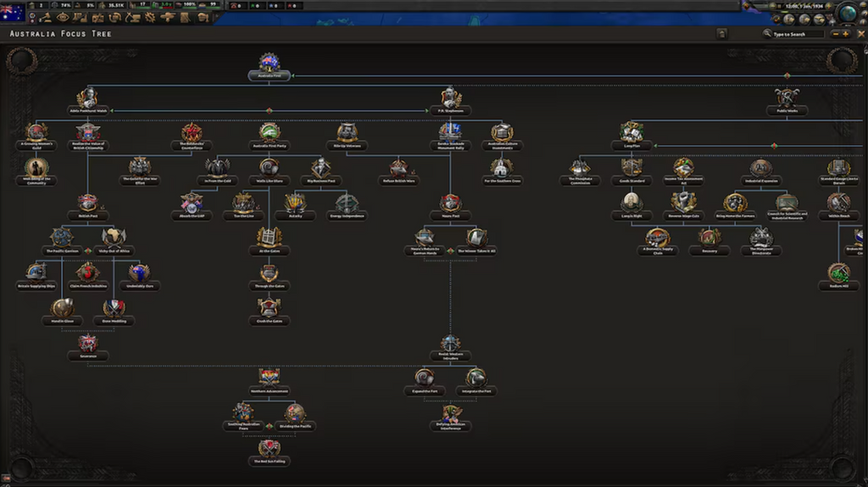Select the Toe the Line focus
868x487 pixels.
point(243,207)
